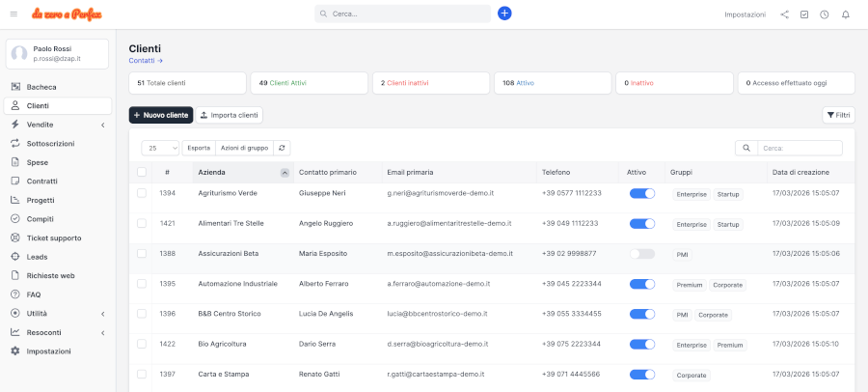Click the table refresh icon button
This screenshot has width=868, height=392.
(282, 148)
